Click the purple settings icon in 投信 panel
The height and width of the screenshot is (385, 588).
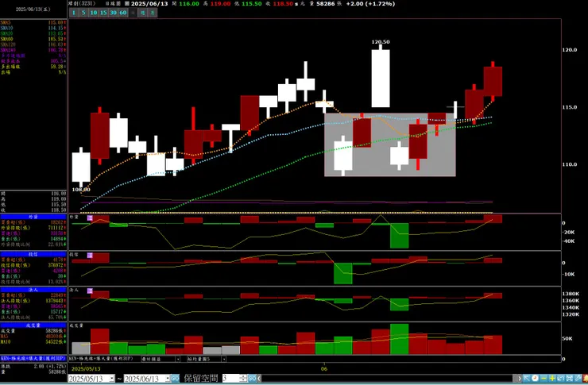[x=90, y=255]
